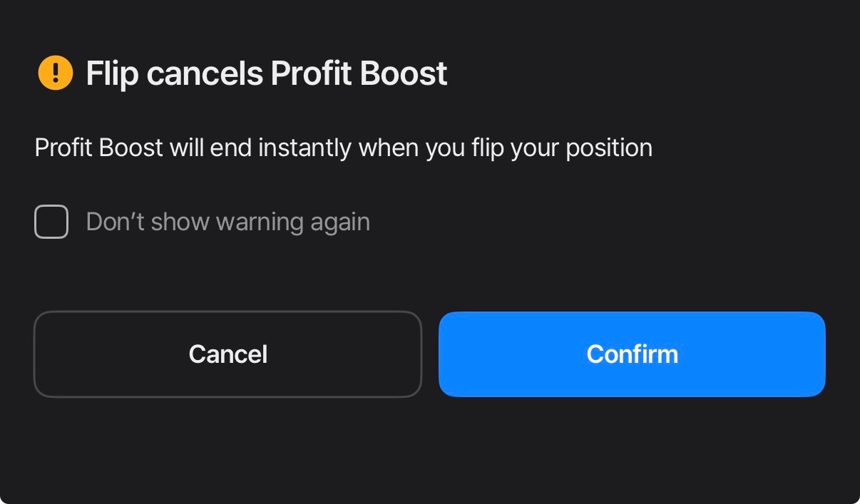The height and width of the screenshot is (504, 860).
Task: Dismiss the Profit Boost warning via Cancel
Action: point(227,354)
